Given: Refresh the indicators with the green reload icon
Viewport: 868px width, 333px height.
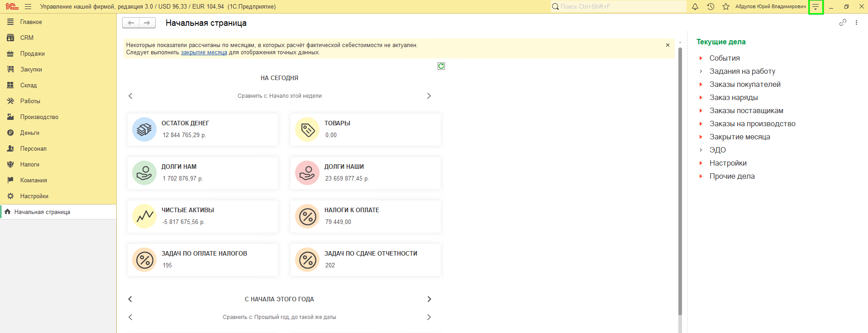Looking at the screenshot, I should pyautogui.click(x=441, y=66).
